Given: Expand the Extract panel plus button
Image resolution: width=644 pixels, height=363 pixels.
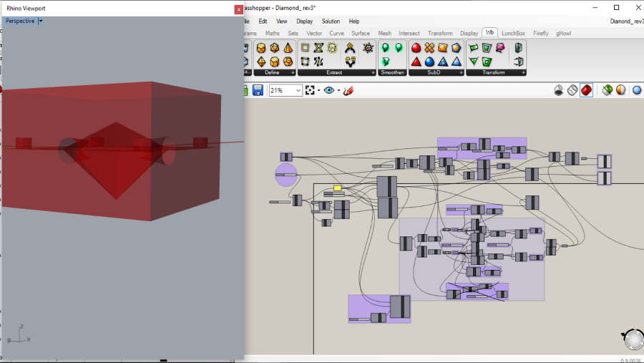Looking at the screenshot, I should 373,73.
